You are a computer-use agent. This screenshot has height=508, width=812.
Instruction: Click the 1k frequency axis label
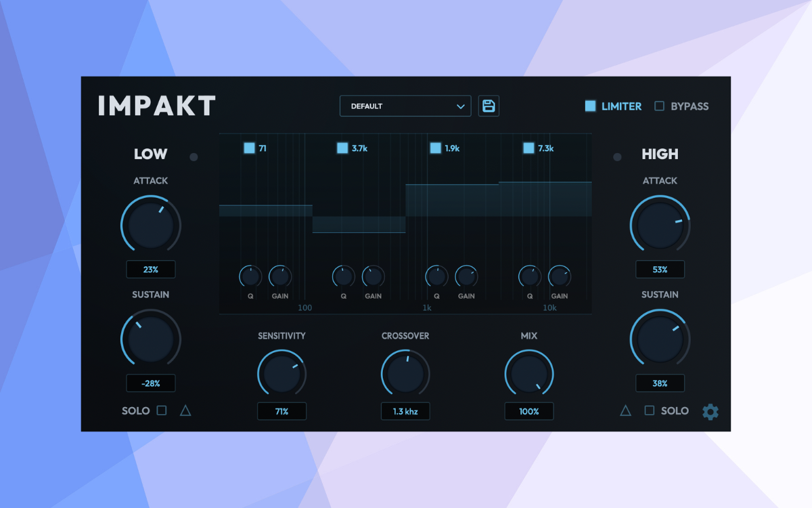(427, 308)
